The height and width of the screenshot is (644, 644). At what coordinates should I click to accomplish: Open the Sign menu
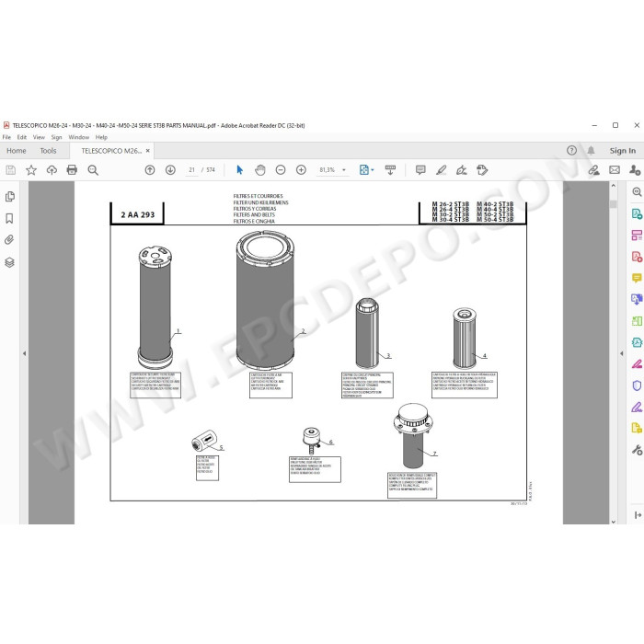56,137
